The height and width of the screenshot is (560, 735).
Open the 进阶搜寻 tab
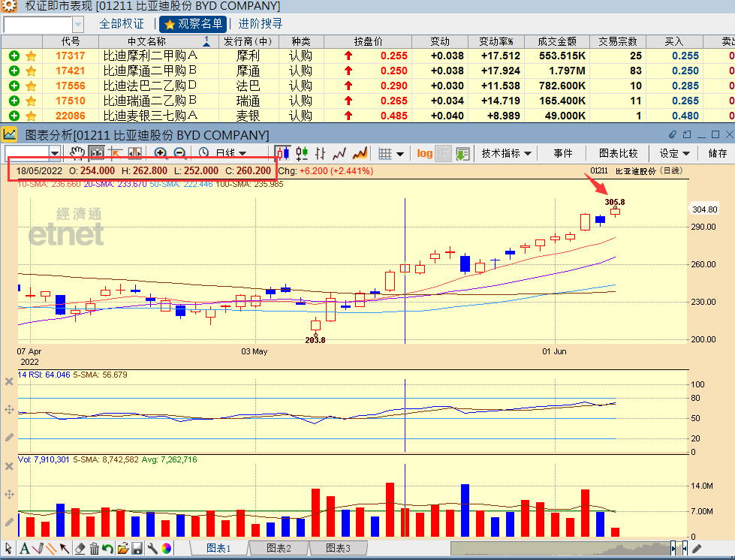pos(261,24)
